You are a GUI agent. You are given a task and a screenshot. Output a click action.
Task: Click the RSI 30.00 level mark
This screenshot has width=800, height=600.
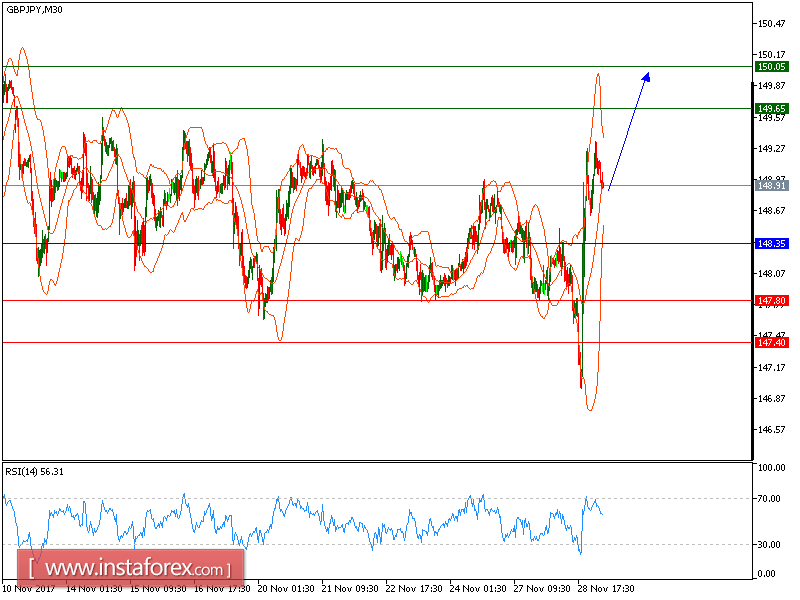coord(766,542)
